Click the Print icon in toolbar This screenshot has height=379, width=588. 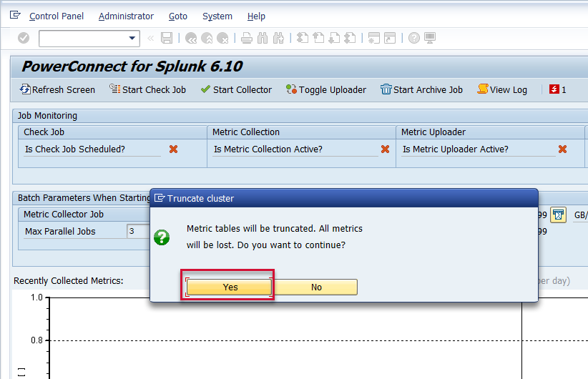pyautogui.click(x=247, y=38)
